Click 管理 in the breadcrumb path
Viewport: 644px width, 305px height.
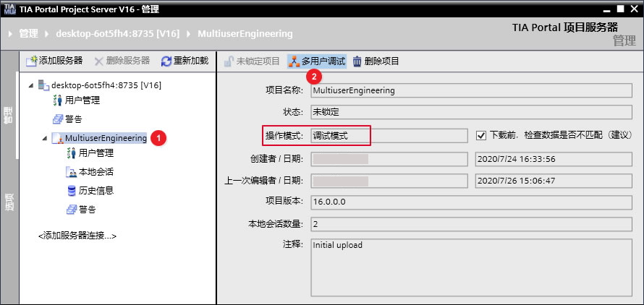[28, 34]
